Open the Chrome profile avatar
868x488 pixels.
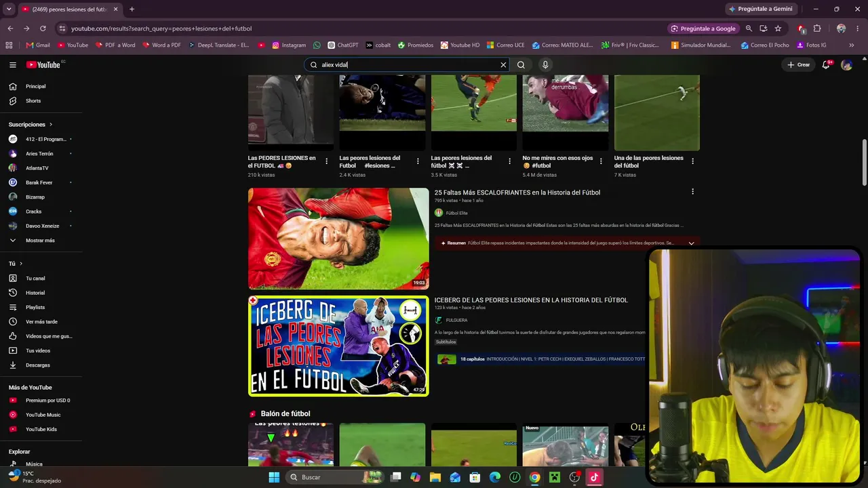842,28
